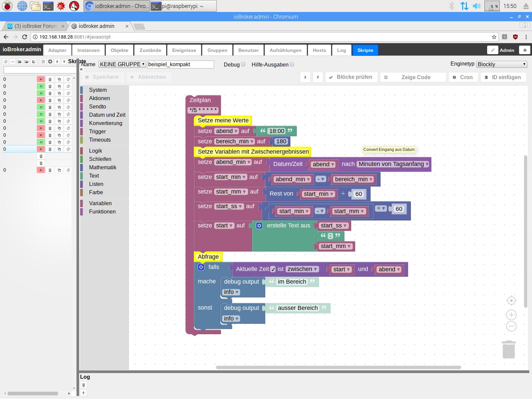Center the workspace with the crosshair icon
532x399 pixels.
pyautogui.click(x=511, y=301)
